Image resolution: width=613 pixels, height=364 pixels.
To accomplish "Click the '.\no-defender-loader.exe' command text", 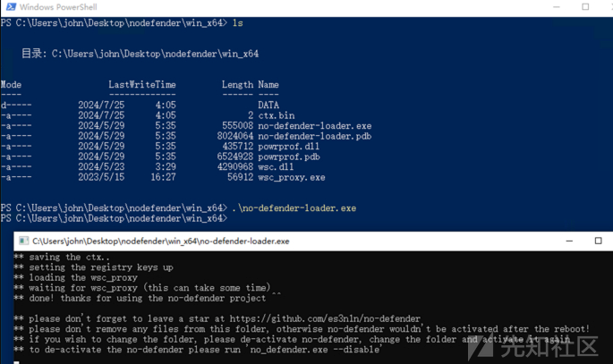I will [x=294, y=207].
